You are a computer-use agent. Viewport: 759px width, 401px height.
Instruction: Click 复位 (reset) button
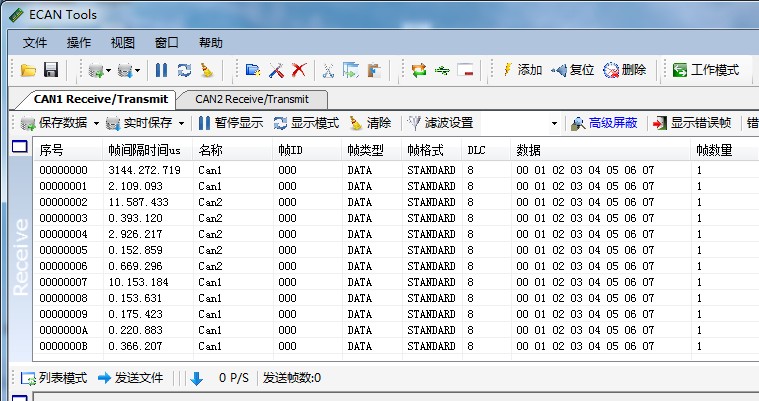tap(572, 70)
